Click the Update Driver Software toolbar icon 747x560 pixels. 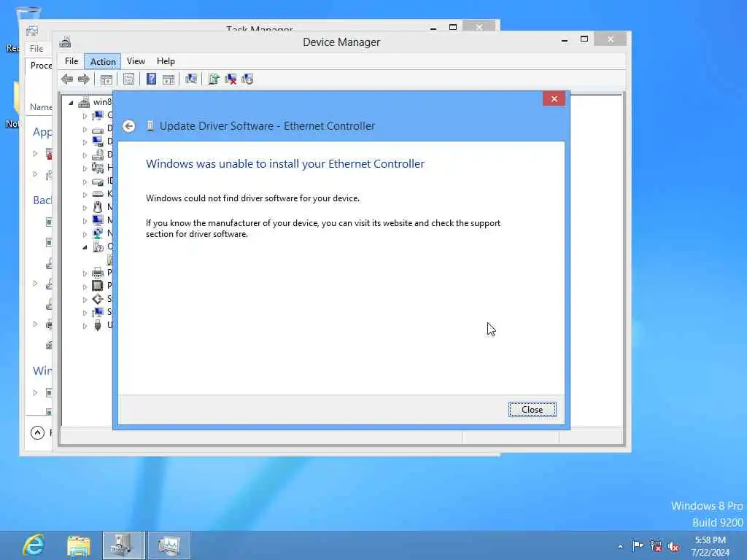[x=214, y=79]
